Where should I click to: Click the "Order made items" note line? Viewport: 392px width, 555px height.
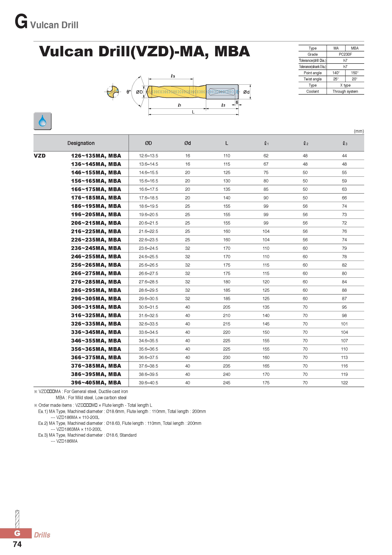point(93,405)
